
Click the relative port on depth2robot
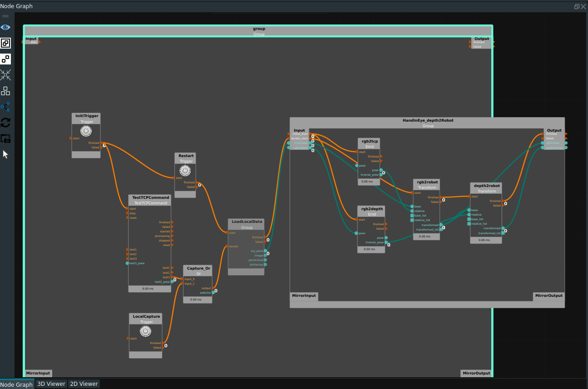[x=469, y=215]
